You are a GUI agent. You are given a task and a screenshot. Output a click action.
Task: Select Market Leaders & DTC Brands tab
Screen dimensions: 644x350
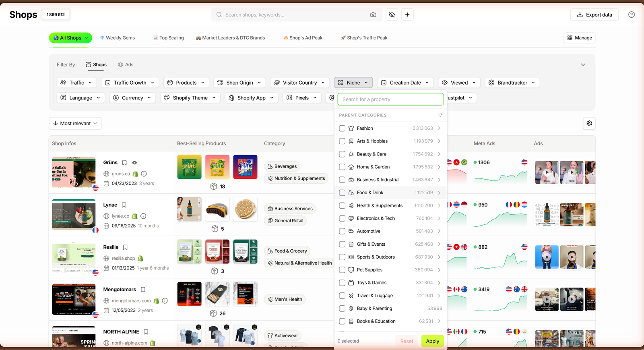click(x=230, y=38)
